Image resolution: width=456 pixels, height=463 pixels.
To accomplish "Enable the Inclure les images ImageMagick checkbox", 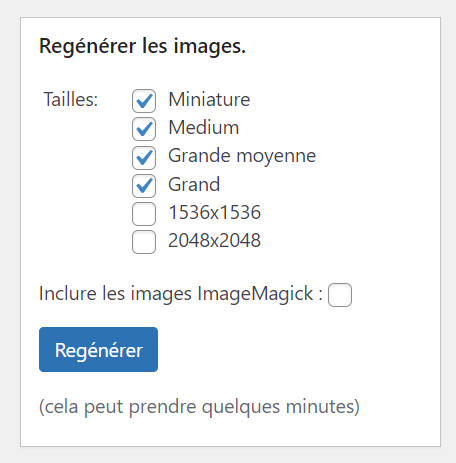I will [x=340, y=295].
